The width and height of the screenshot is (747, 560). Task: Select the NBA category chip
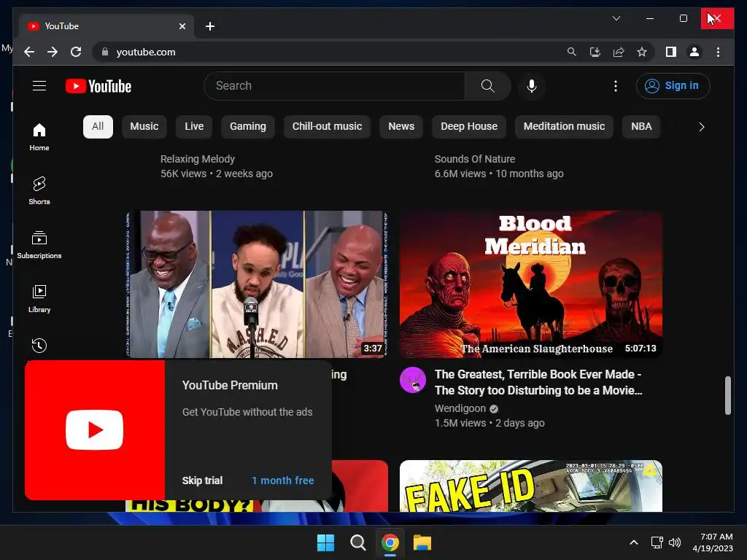(641, 127)
